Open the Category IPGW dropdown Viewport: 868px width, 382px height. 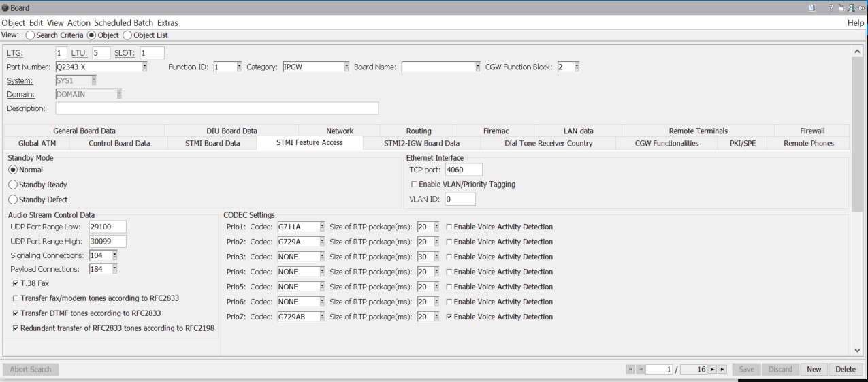point(347,67)
